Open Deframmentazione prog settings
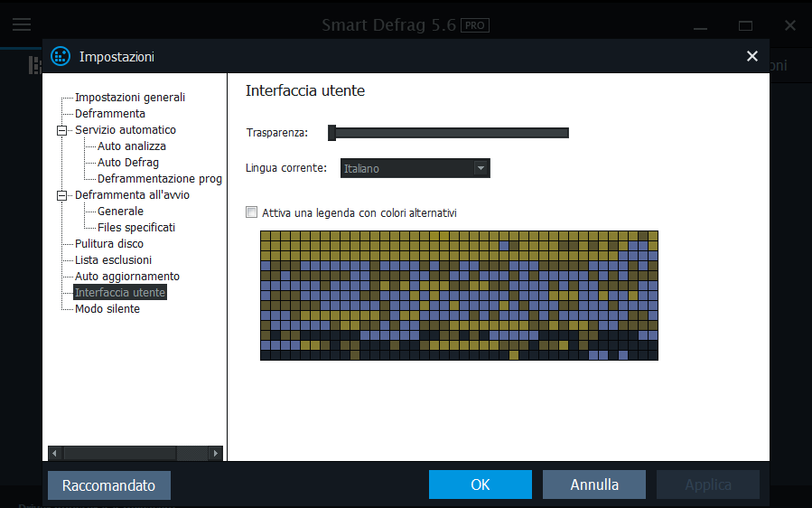Screen dimensions: 812x508 pyautogui.click(x=160, y=179)
